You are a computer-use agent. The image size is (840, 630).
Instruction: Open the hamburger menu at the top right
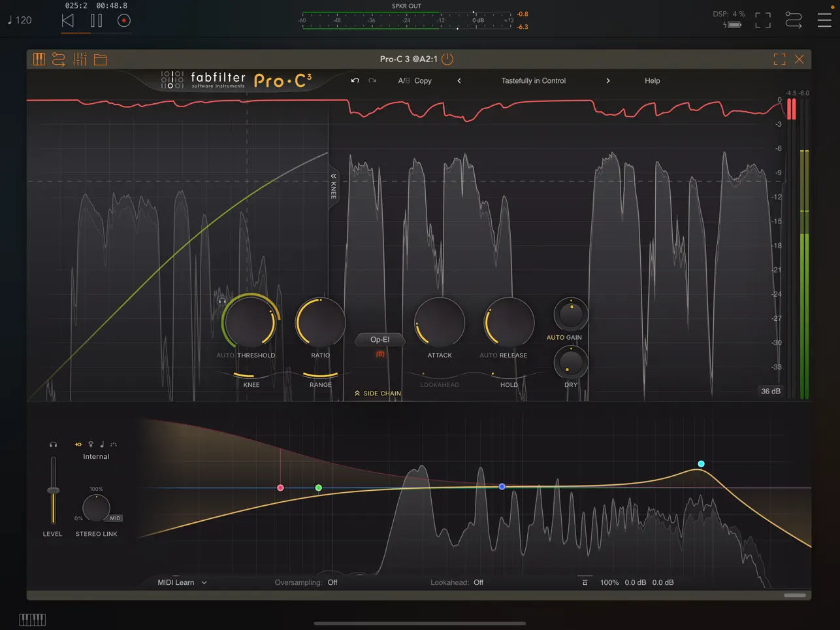tap(824, 19)
